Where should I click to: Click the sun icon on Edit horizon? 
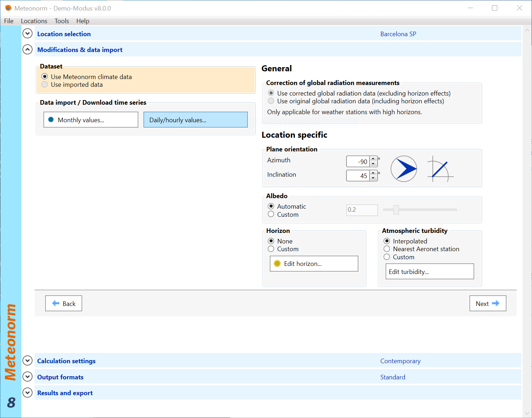[277, 263]
